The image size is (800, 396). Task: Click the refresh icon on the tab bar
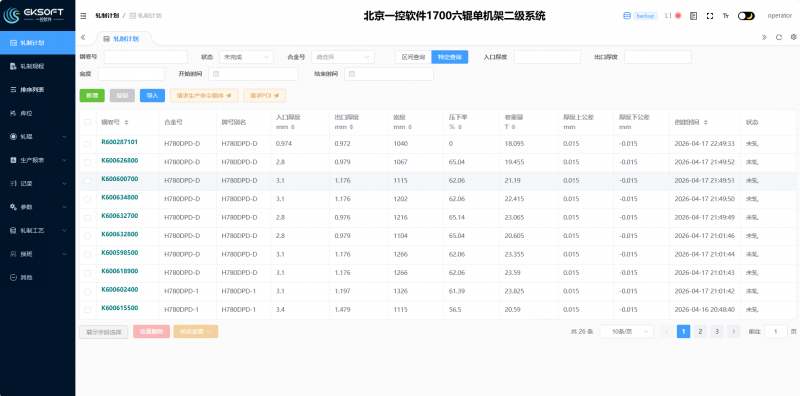point(779,37)
